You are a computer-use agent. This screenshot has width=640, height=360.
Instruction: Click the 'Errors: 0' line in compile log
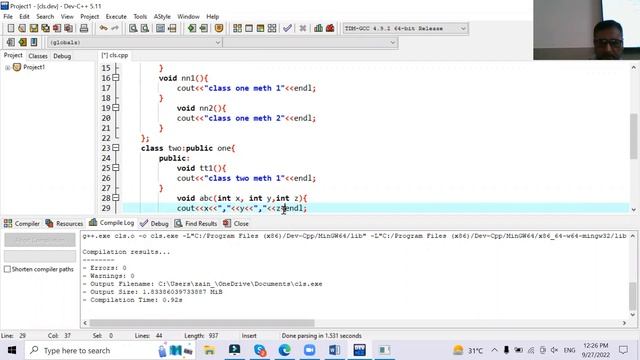point(108,268)
